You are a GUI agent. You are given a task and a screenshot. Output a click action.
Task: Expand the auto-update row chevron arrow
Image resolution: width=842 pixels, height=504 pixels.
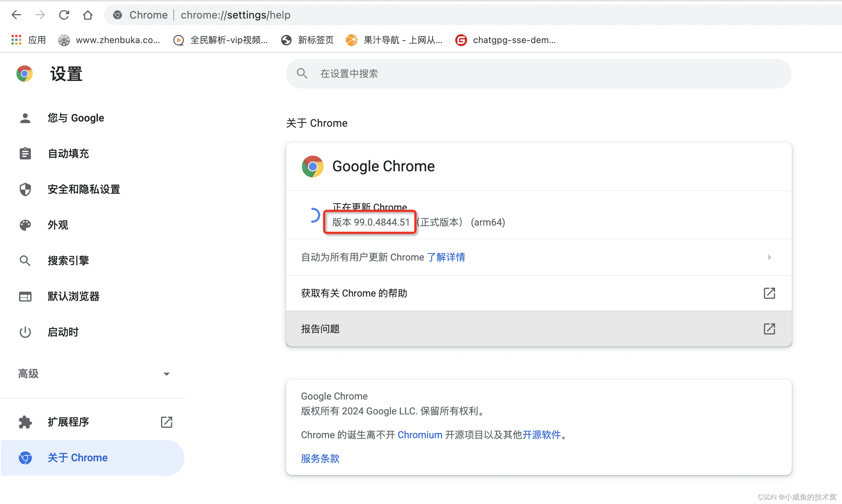coord(769,257)
